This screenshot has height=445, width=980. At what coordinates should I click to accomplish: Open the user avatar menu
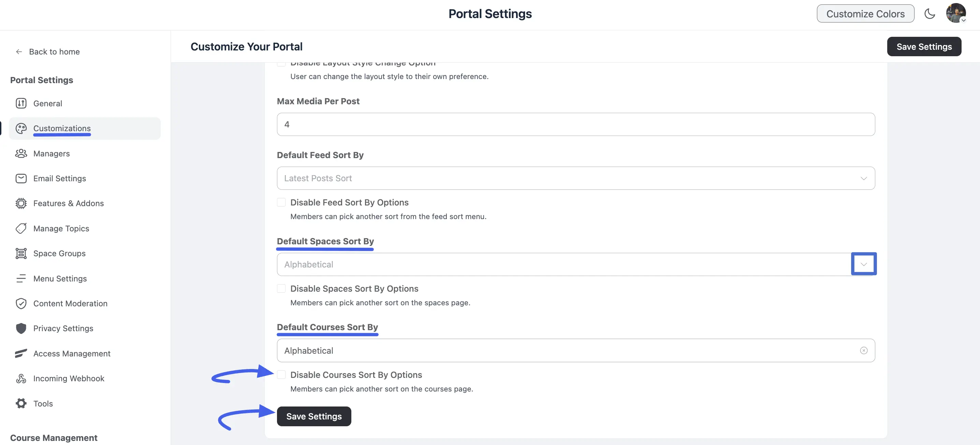click(x=956, y=13)
